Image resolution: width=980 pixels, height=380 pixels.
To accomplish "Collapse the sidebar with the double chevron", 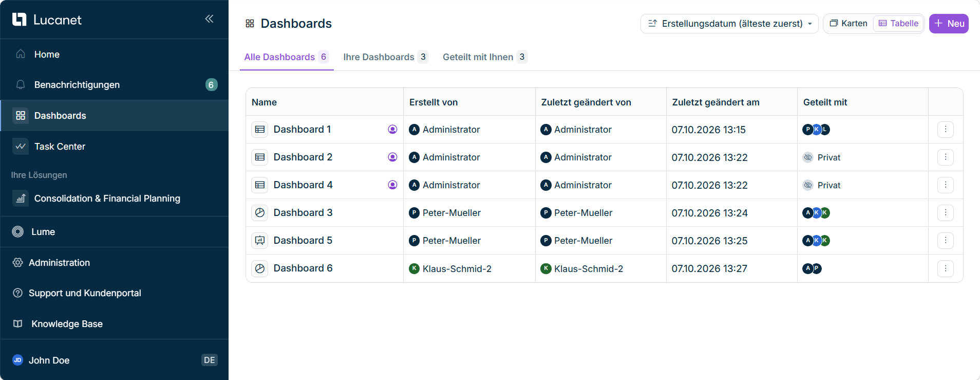I will pos(209,19).
